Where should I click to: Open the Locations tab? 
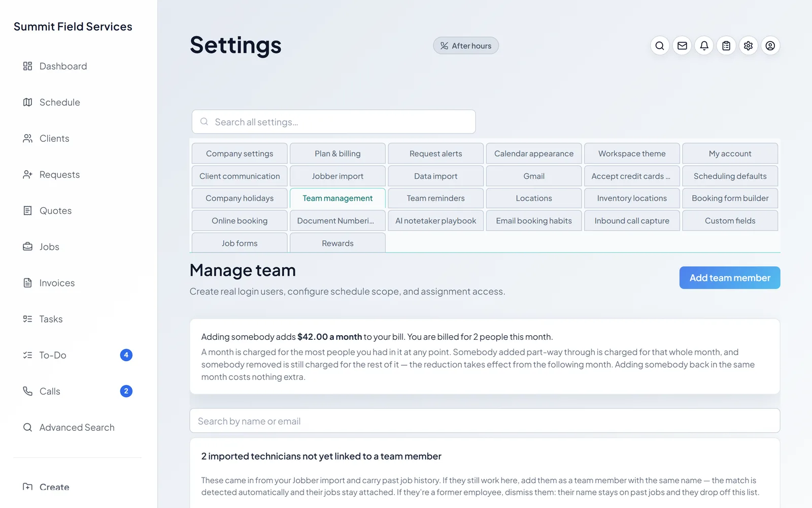click(x=534, y=198)
